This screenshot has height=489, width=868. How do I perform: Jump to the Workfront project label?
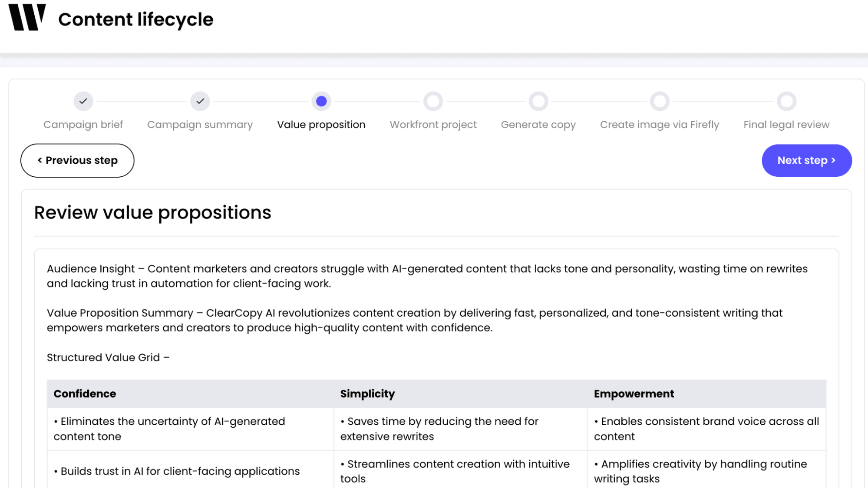tap(433, 125)
